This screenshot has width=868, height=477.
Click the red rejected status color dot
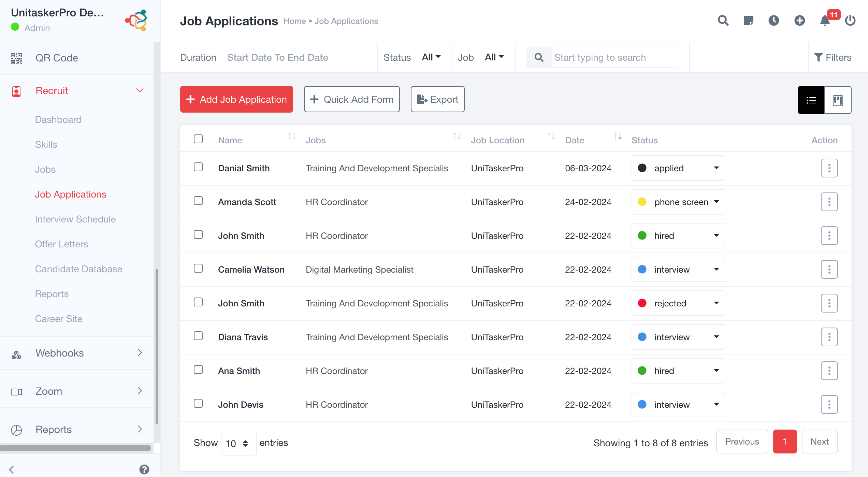click(642, 303)
